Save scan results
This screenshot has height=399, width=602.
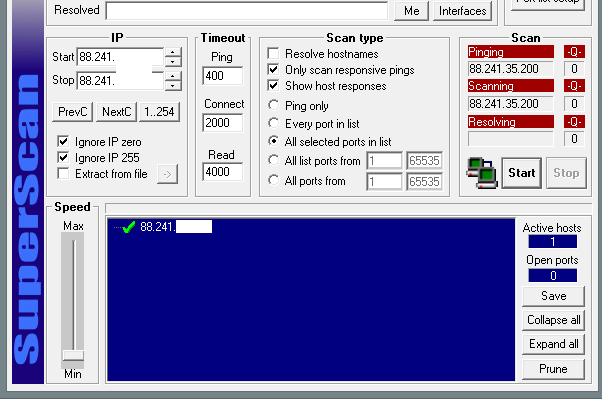553,296
